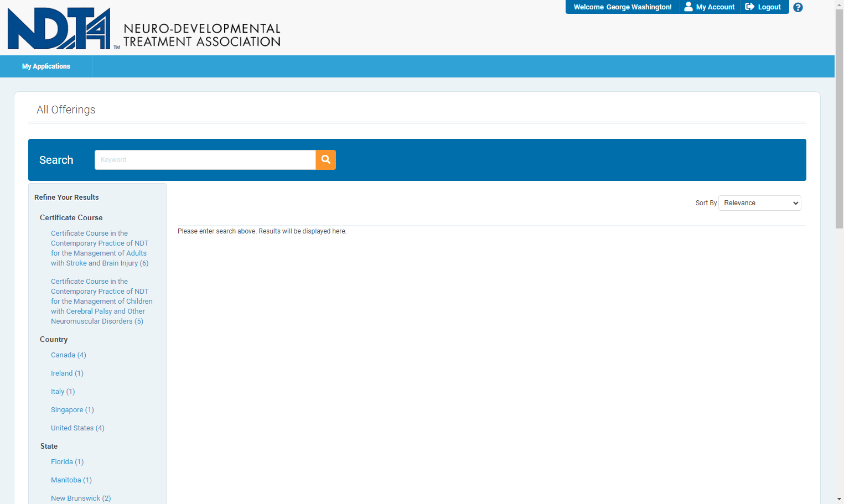Click the NDTA logo
The image size is (844, 504).
tap(59, 29)
